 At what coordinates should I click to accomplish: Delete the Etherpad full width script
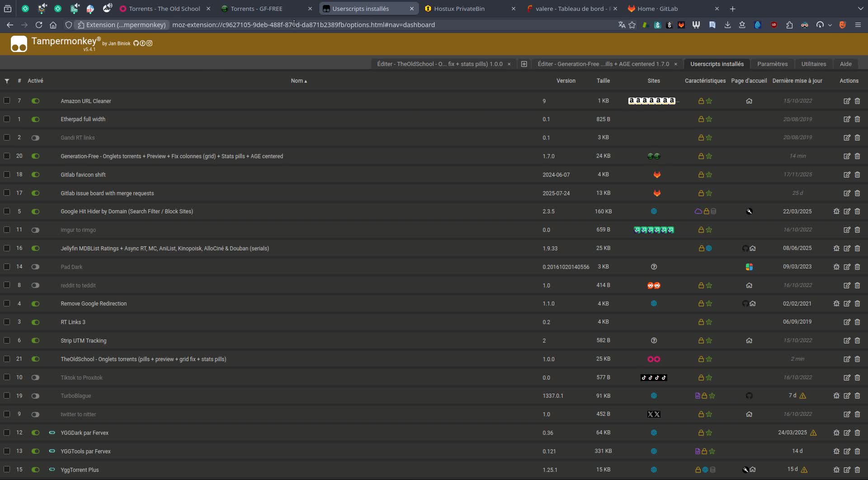click(x=857, y=119)
